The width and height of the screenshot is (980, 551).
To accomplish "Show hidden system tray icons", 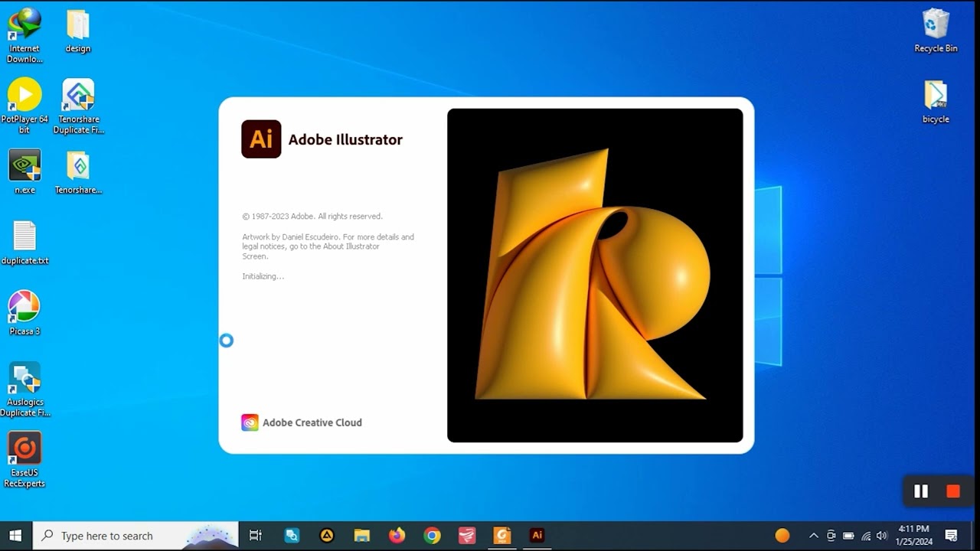I will (x=813, y=536).
